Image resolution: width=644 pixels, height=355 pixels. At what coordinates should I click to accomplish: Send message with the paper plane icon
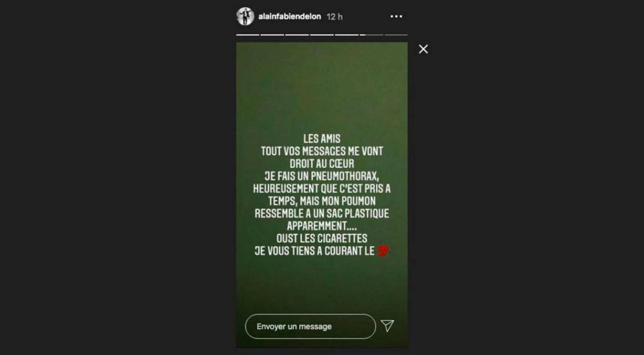coord(387,326)
